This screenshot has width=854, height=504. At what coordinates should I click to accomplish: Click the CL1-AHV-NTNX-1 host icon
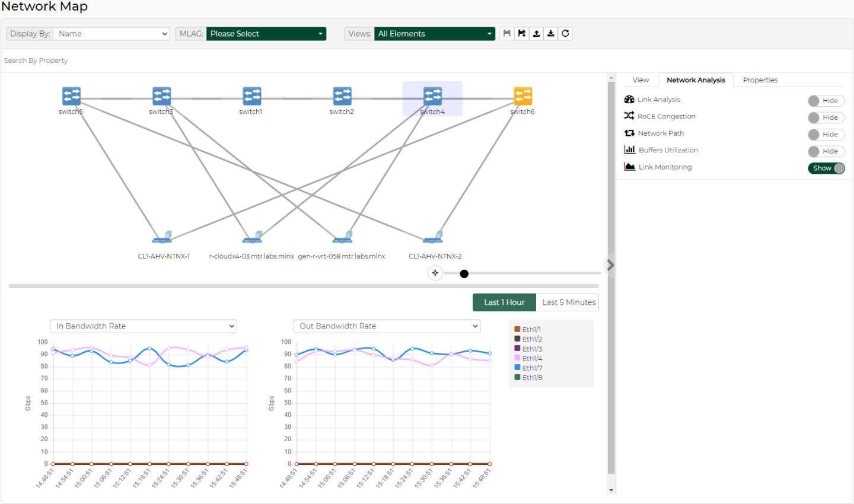[x=162, y=237]
